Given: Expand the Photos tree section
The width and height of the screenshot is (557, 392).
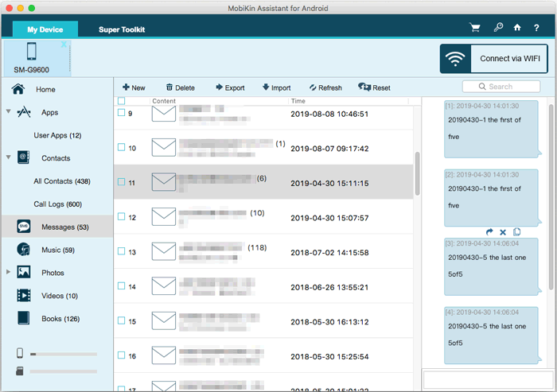Looking at the screenshot, I should click(x=9, y=273).
